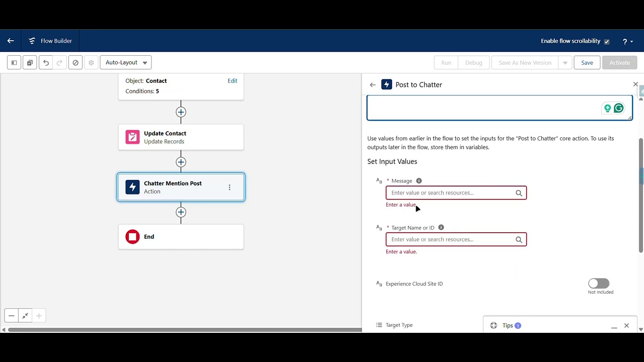Click the Post to Chatter lightning icon
This screenshot has width=644, height=362.
point(386,84)
